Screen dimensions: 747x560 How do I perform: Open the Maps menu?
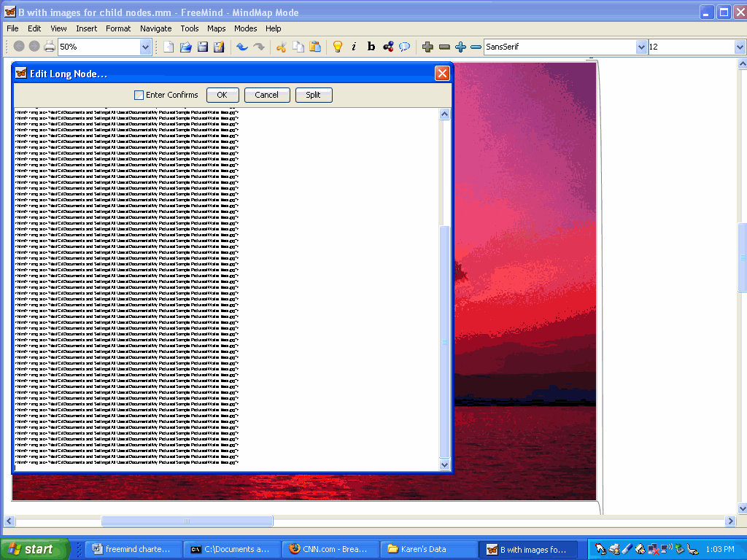click(x=216, y=28)
